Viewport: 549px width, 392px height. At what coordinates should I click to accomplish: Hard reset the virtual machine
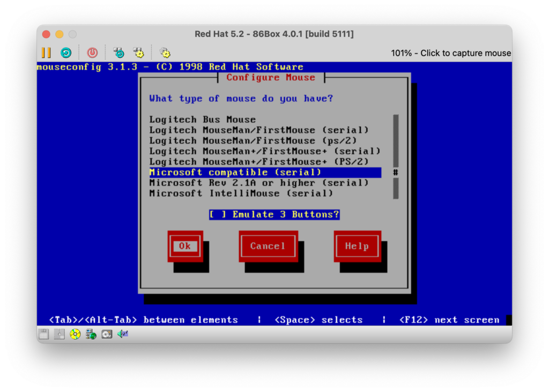click(66, 53)
